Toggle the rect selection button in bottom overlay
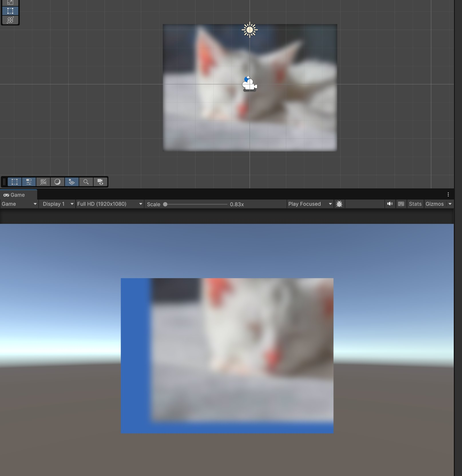The height and width of the screenshot is (476, 462). coord(15,182)
